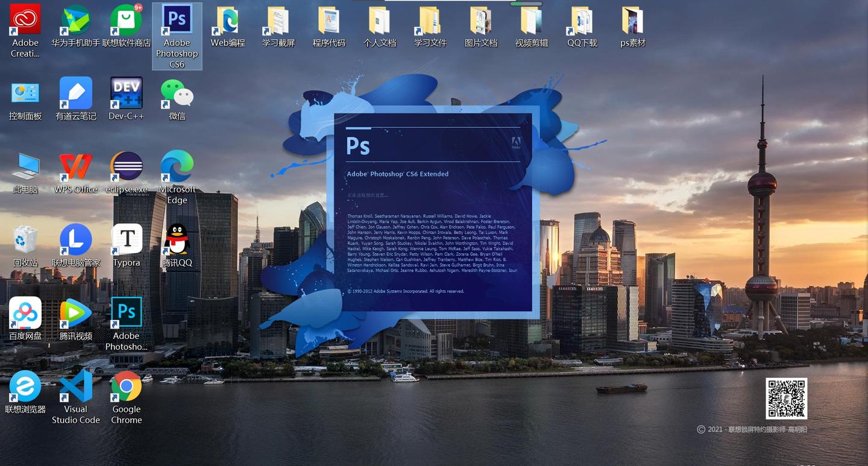Click the "正在读取颜色设置..." loading status text
The height and width of the screenshot is (466, 868).
click(368, 195)
